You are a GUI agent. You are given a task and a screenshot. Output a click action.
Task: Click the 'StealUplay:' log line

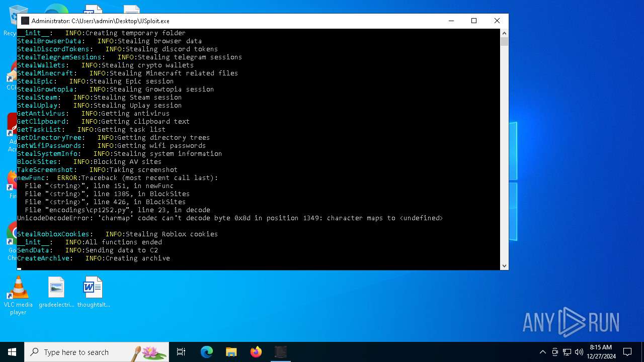click(x=99, y=106)
